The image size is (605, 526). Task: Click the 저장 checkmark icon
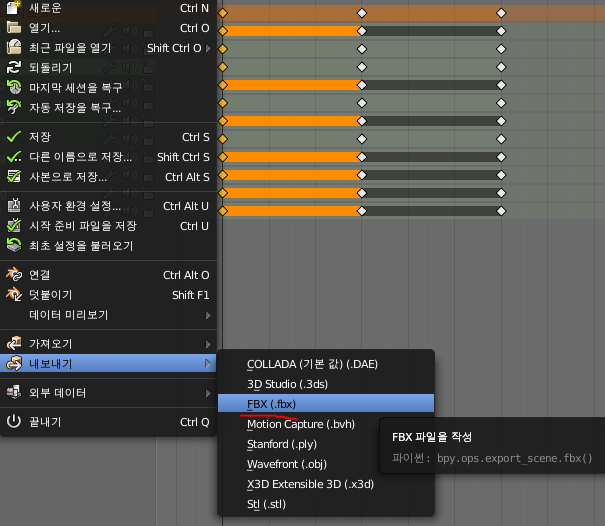[14, 137]
